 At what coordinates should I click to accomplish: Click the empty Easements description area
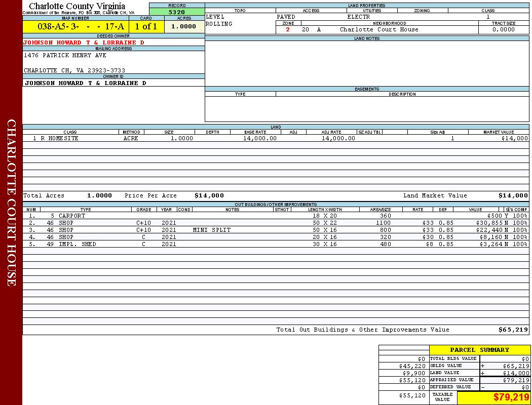(402, 109)
